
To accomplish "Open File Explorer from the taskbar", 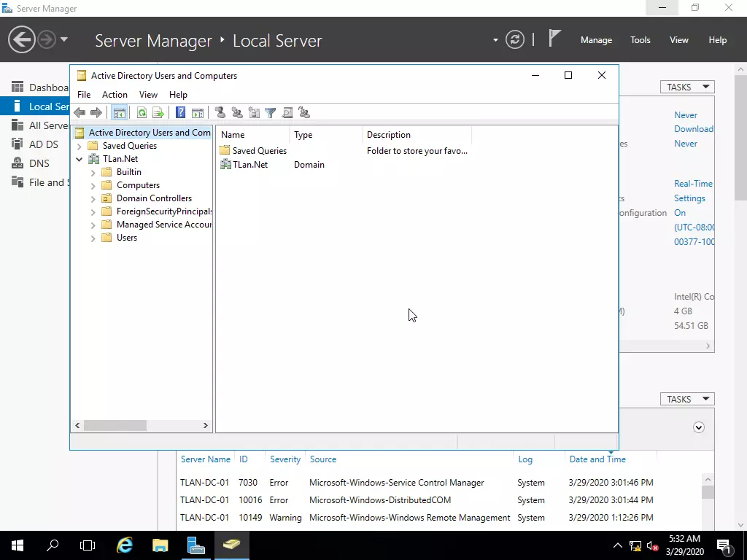I will pyautogui.click(x=160, y=545).
